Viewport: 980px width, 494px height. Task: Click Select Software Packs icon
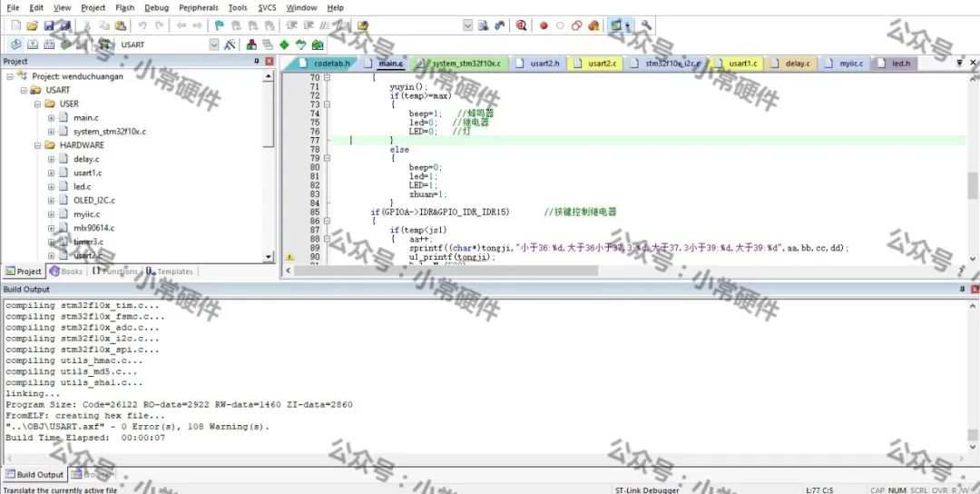(300, 44)
